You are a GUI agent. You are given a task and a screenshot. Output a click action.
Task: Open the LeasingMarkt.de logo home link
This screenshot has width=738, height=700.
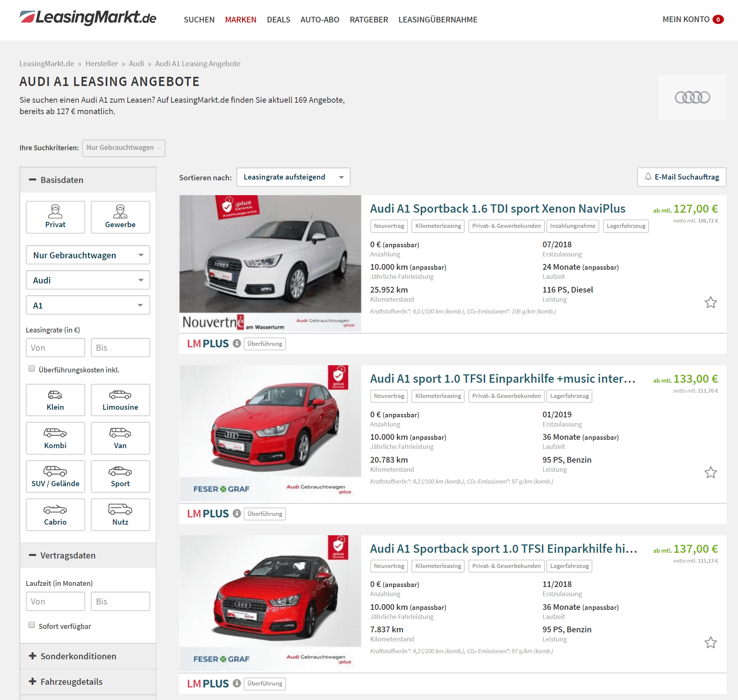point(88,18)
